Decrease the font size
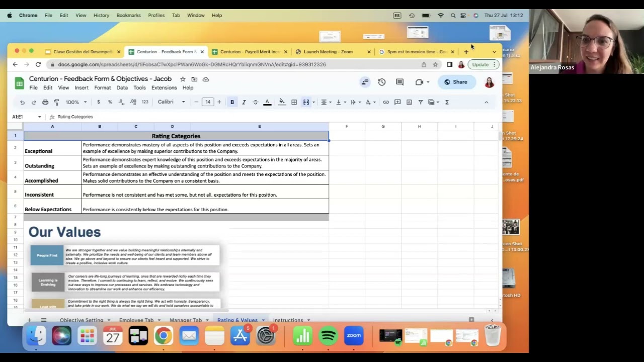This screenshot has height=362, width=644. [x=196, y=102]
